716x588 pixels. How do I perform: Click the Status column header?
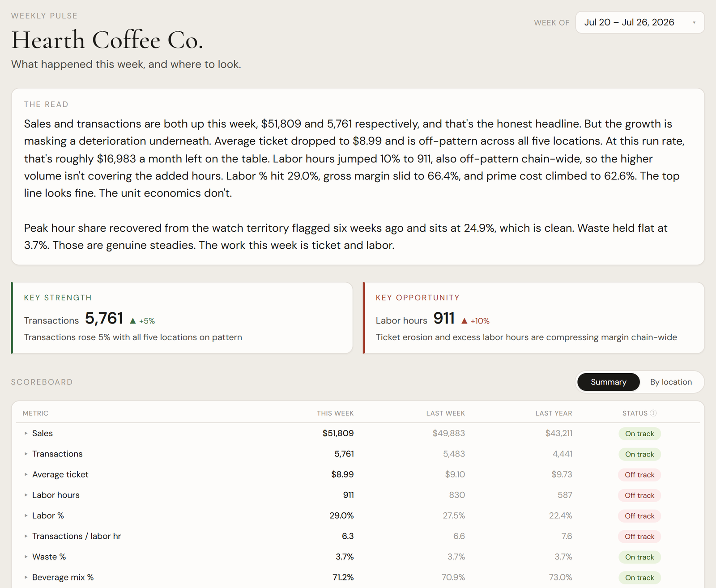635,413
